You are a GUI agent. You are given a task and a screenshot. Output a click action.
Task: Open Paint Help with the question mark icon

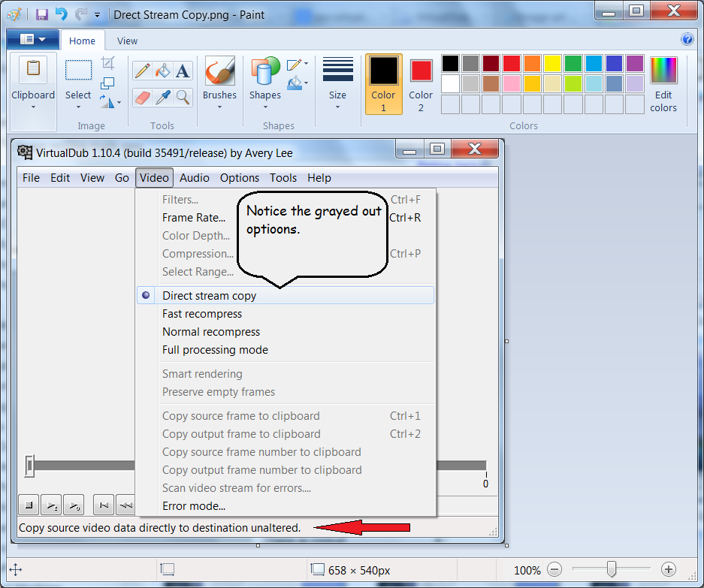pos(687,40)
